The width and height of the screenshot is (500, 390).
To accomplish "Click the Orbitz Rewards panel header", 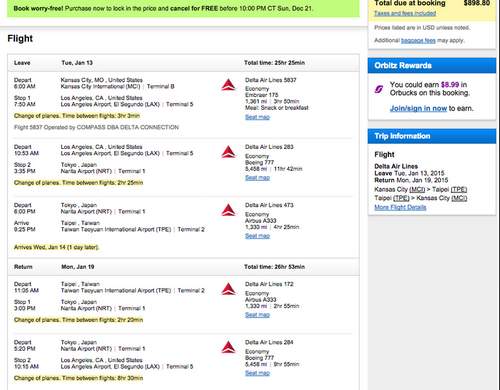I will (x=432, y=65).
